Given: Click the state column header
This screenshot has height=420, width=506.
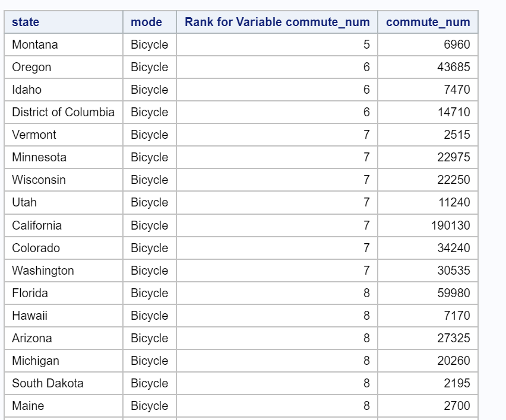Looking at the screenshot, I should pos(25,22).
